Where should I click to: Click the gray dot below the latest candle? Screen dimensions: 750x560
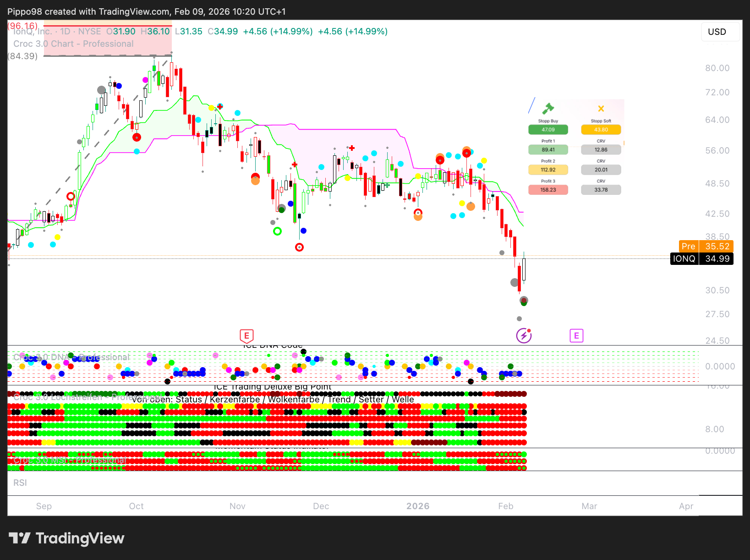coord(519,318)
